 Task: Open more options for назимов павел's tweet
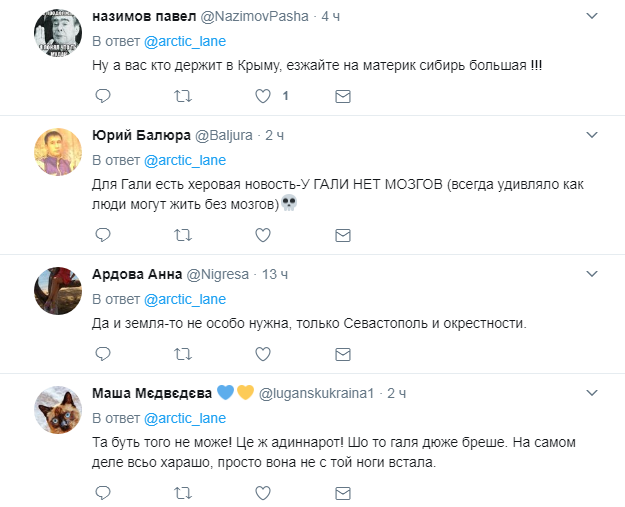tap(592, 17)
